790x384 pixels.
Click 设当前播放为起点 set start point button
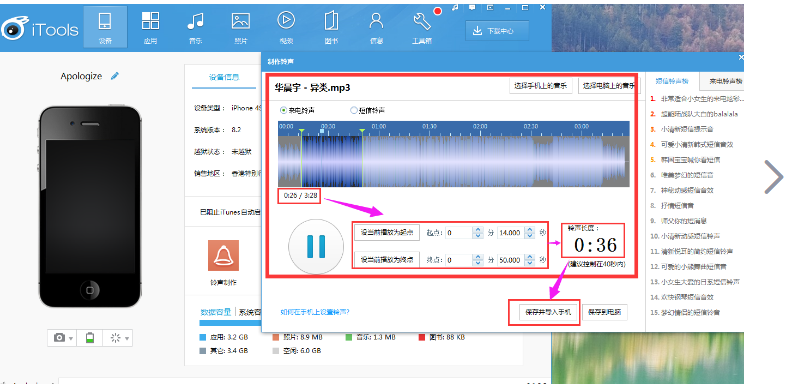(387, 232)
